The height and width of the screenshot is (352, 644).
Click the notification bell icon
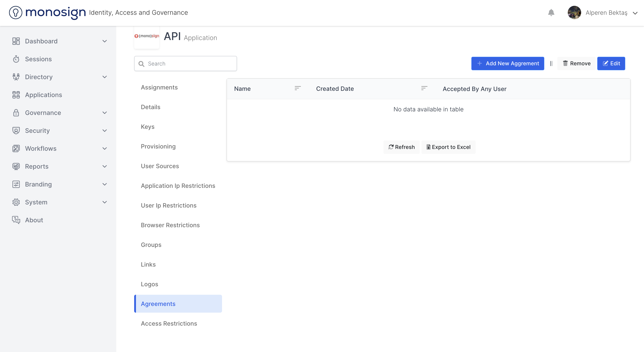[551, 13]
